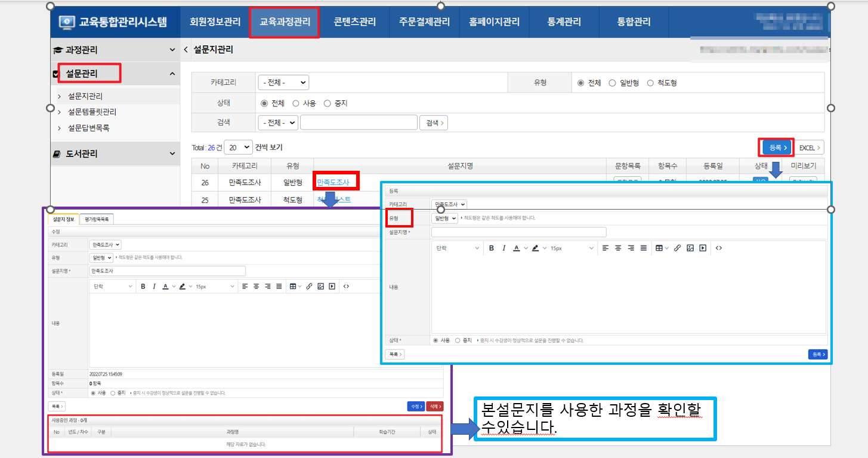
Task: Click Italic icon in the 등록 form editor
Action: 504,248
